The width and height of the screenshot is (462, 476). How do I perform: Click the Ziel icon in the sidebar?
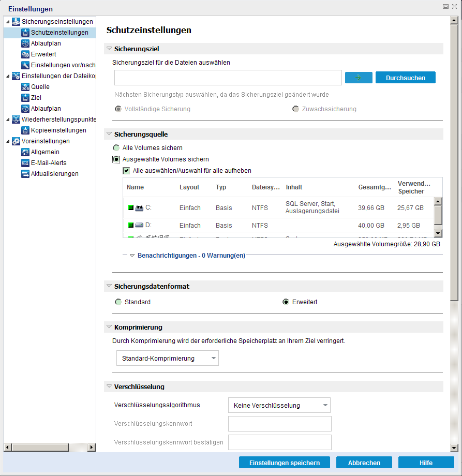pyautogui.click(x=25, y=98)
